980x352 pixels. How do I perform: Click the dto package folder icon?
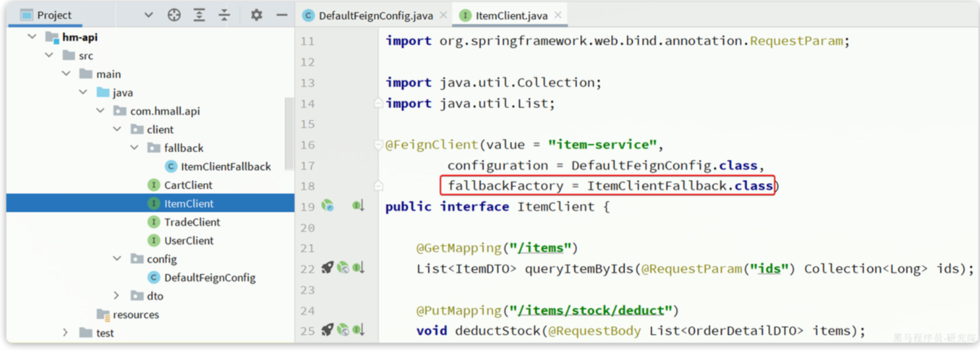(x=137, y=296)
